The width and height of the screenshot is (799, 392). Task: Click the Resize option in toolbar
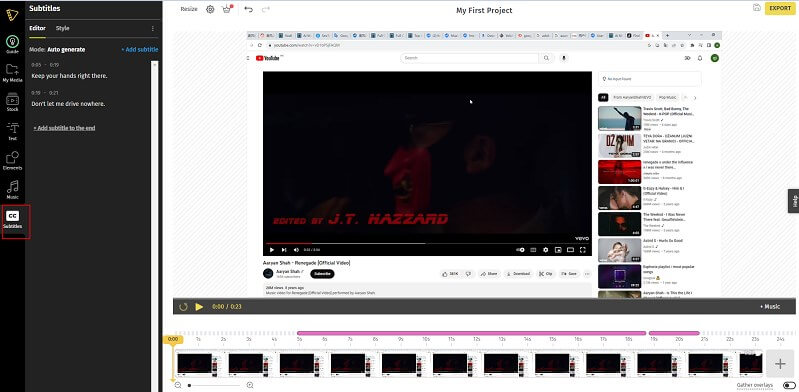coord(189,9)
